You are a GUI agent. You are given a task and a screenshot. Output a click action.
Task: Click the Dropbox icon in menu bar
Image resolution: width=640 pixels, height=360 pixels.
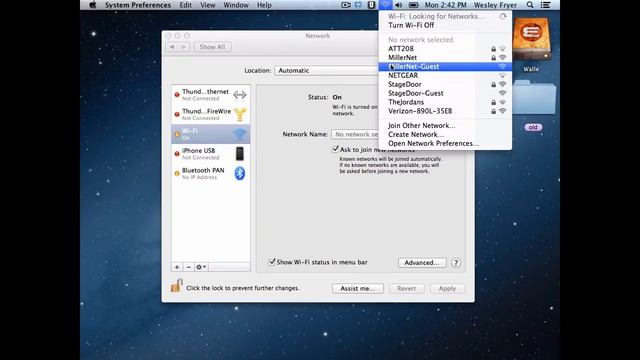[358, 5]
